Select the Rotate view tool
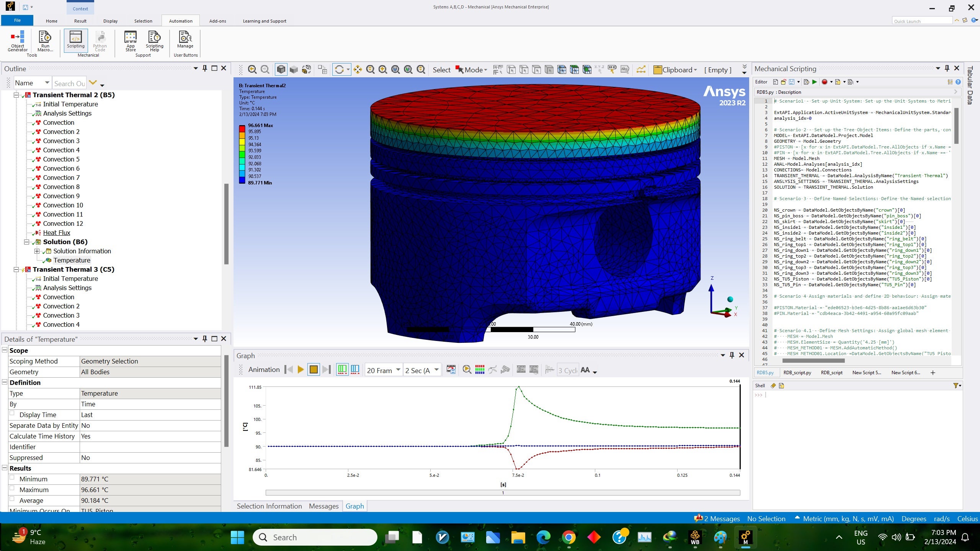 pos(339,69)
